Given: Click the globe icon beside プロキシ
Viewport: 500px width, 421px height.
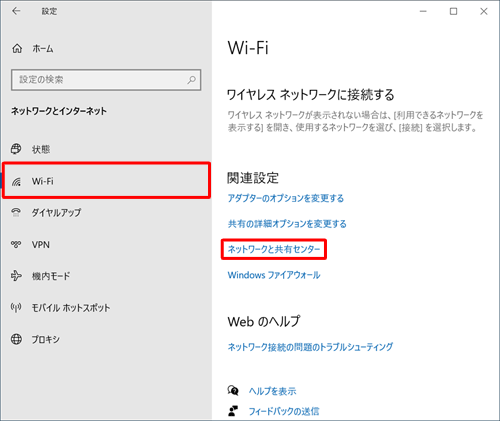Looking at the screenshot, I should pos(16,339).
